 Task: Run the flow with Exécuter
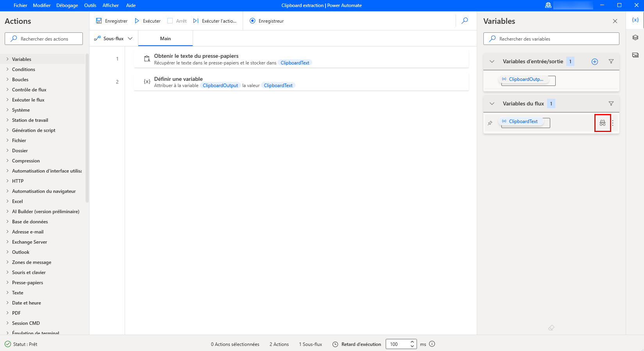tap(148, 21)
